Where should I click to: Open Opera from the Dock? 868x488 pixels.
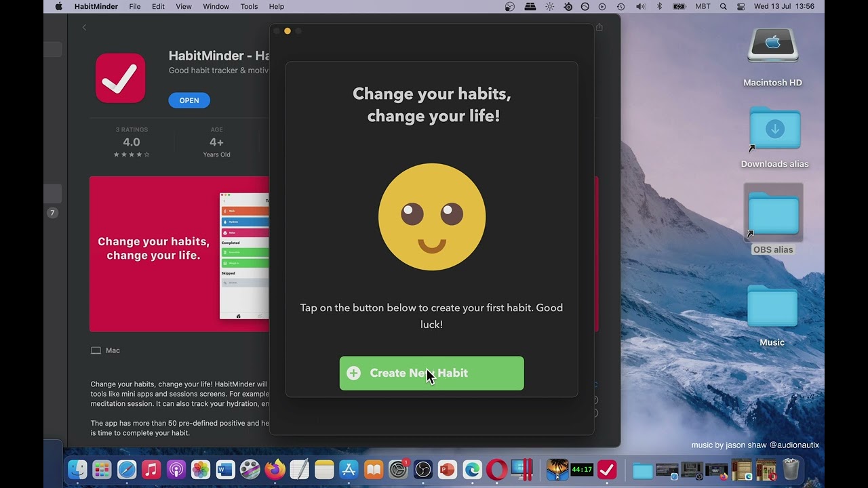pyautogui.click(x=496, y=469)
